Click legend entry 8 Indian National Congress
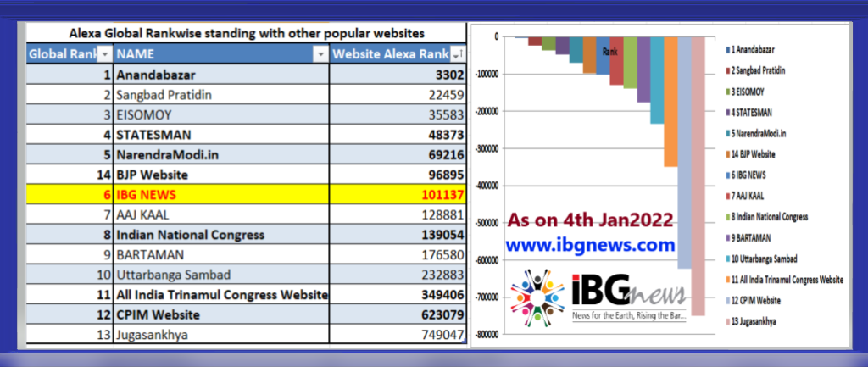 tap(766, 217)
